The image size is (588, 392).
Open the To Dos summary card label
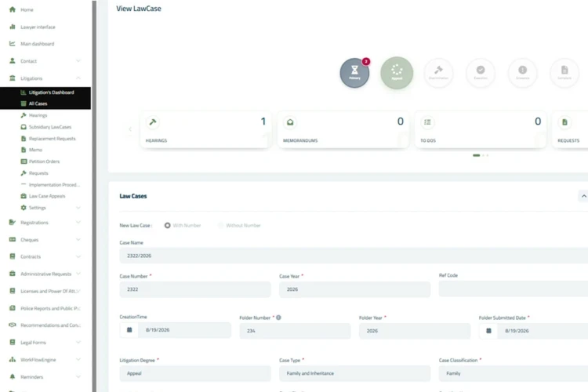point(428,140)
